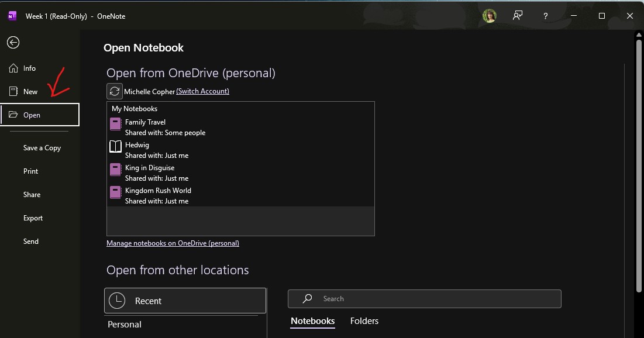Click the OneNote app icon in title bar

pos(12,16)
